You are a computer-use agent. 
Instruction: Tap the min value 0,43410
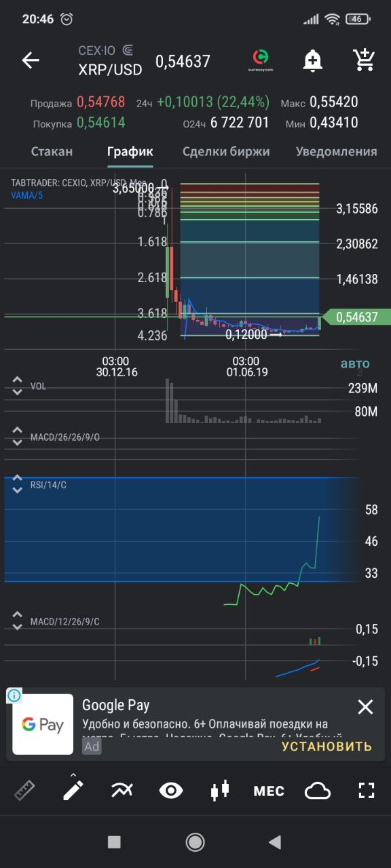[x=334, y=123]
